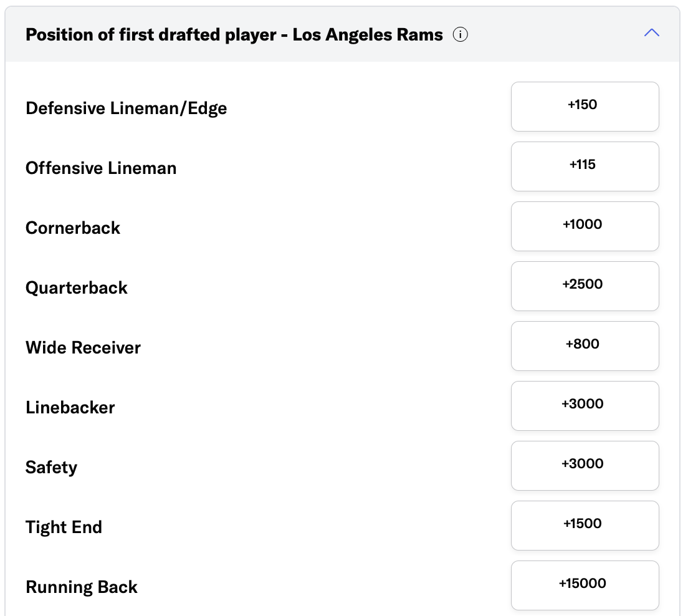This screenshot has height=616, width=683.
Task: Click the Defensive Lineman/Edge label
Action: [126, 108]
